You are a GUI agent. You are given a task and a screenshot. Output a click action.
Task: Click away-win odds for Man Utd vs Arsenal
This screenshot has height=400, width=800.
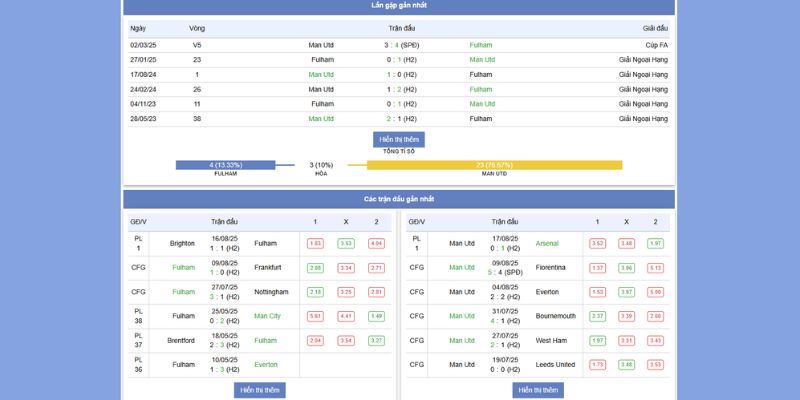pos(655,243)
